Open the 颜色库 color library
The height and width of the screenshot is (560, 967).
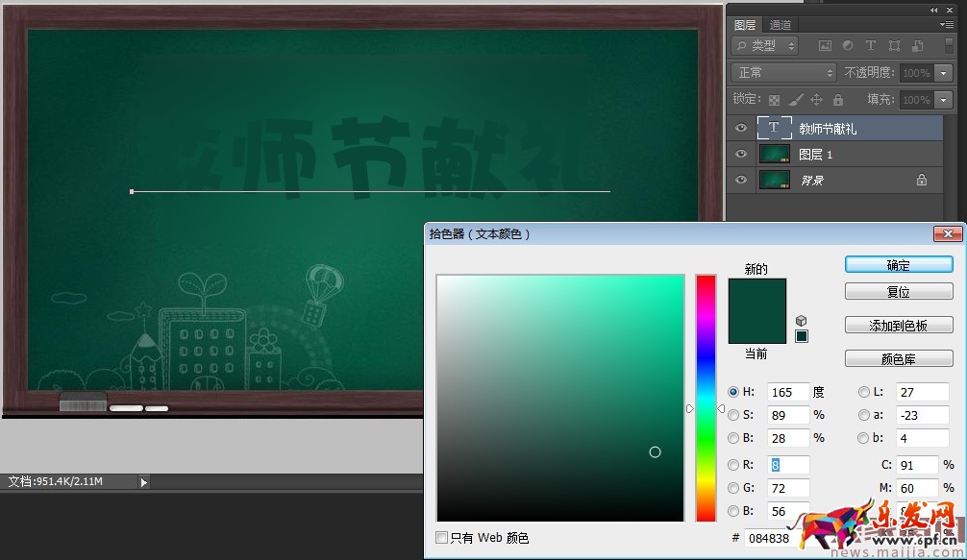(898, 358)
